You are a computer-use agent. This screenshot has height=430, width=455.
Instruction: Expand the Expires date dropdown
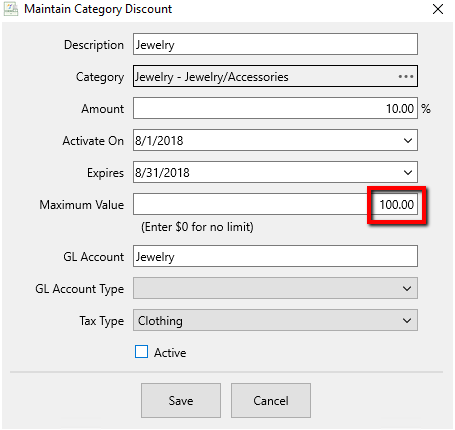408,173
